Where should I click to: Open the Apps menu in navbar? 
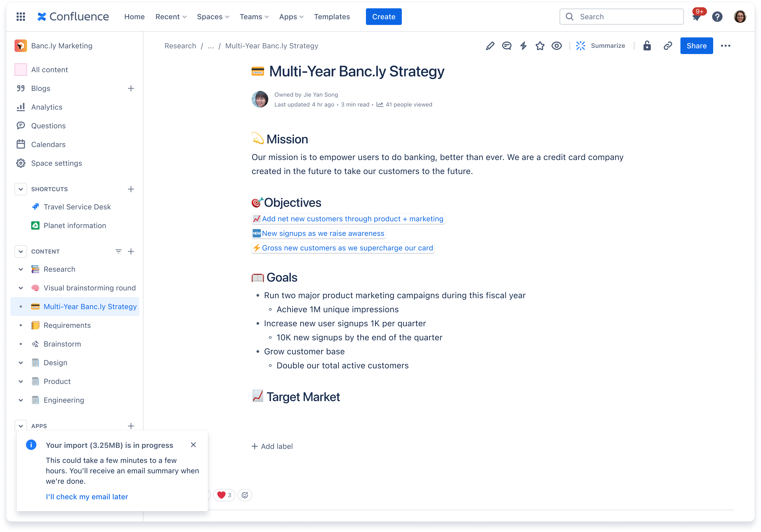pyautogui.click(x=291, y=17)
